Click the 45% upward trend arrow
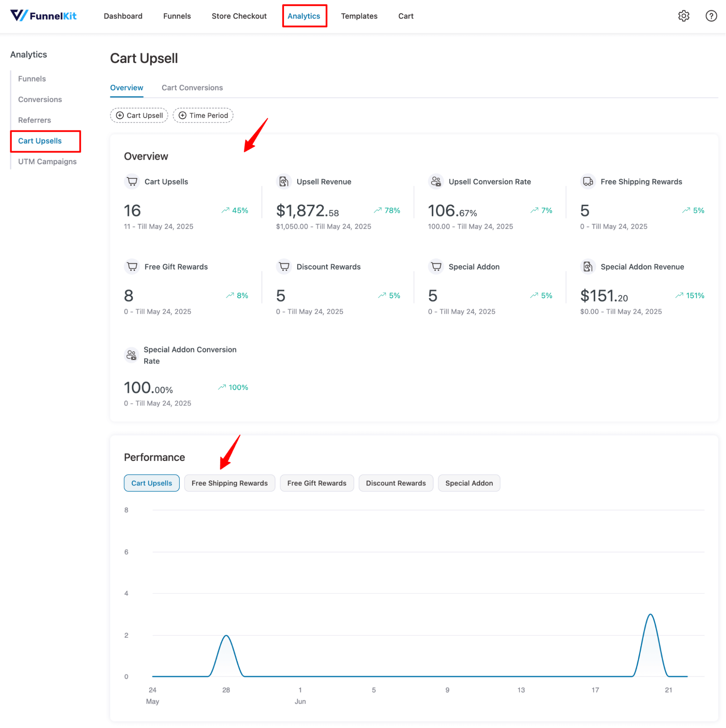 click(225, 210)
